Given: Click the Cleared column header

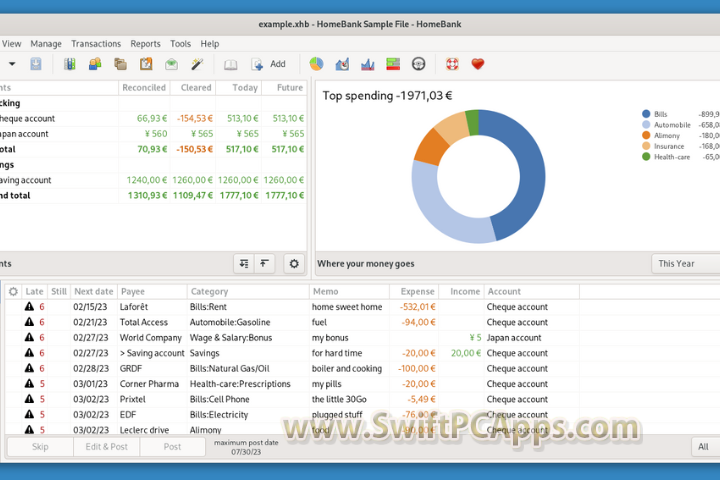Looking at the screenshot, I should [x=193, y=88].
